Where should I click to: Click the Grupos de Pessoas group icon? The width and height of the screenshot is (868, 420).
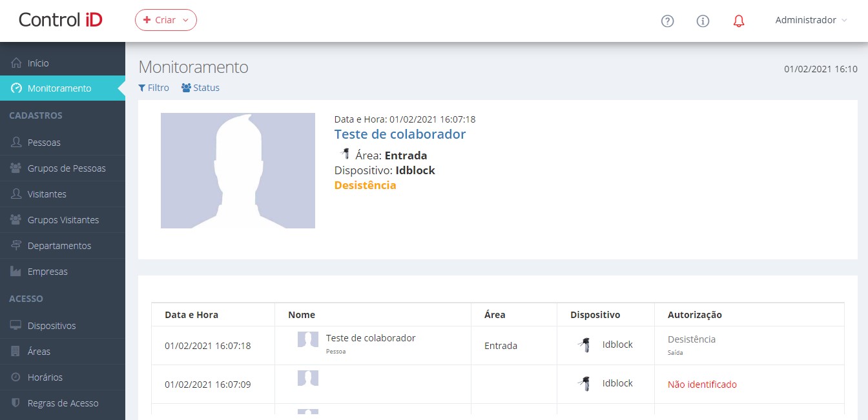[17, 168]
